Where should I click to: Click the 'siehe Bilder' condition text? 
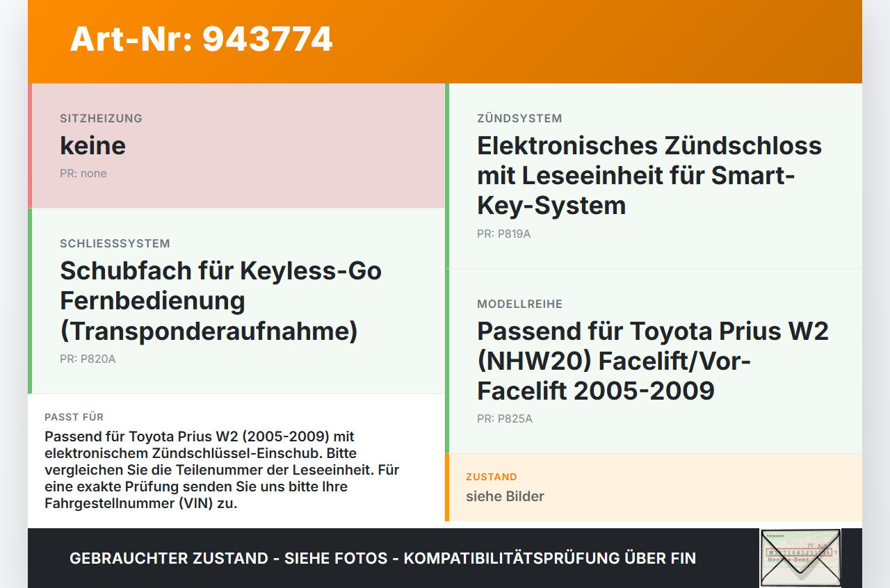click(x=505, y=496)
